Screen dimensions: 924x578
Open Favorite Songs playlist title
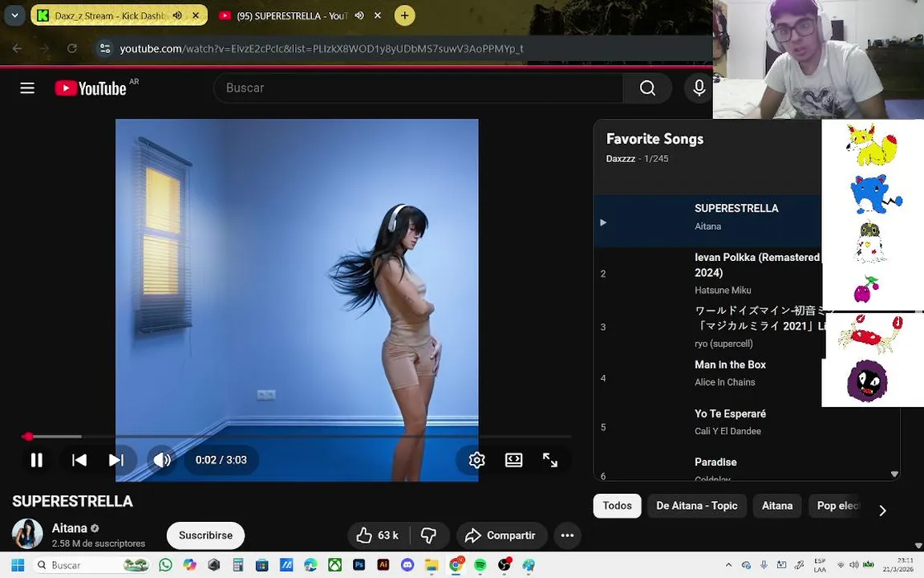click(x=654, y=139)
